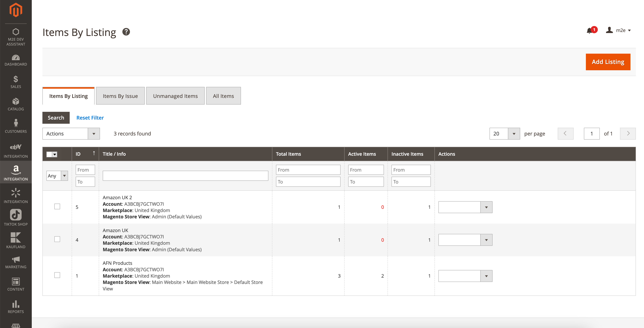This screenshot has width=644, height=328.
Task: Open the Kaufland sidebar menu icon
Action: coord(16,240)
